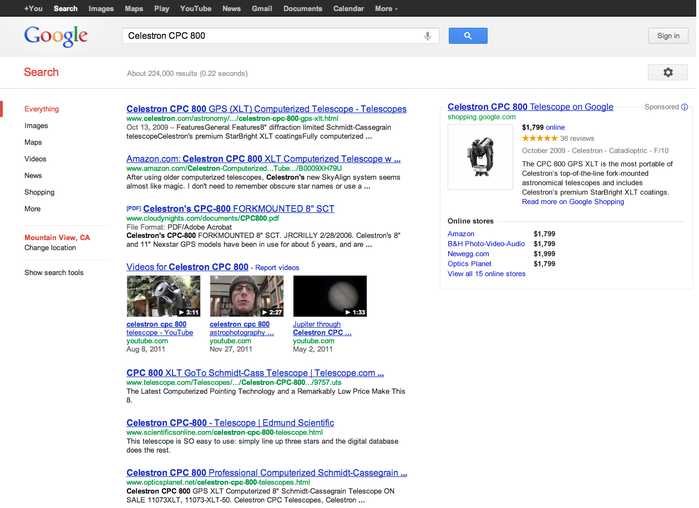The width and height of the screenshot is (699, 508).
Task: Open celestron cpc 800 astrophotography video title
Action: [x=242, y=328]
